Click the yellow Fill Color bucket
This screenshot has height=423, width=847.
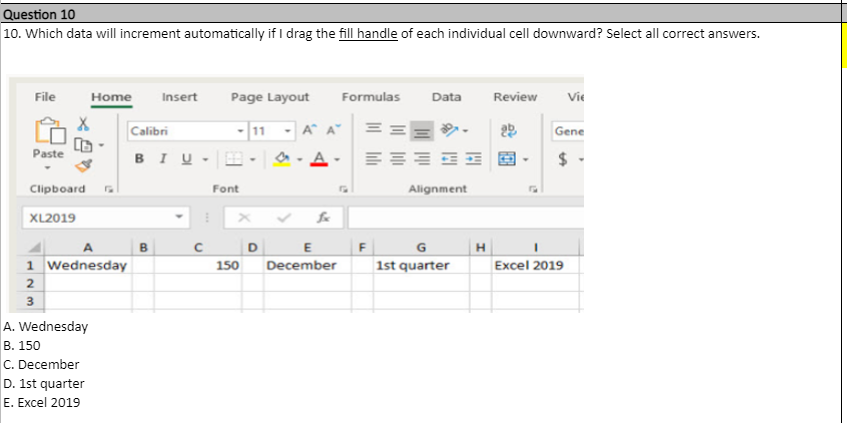pos(281,158)
